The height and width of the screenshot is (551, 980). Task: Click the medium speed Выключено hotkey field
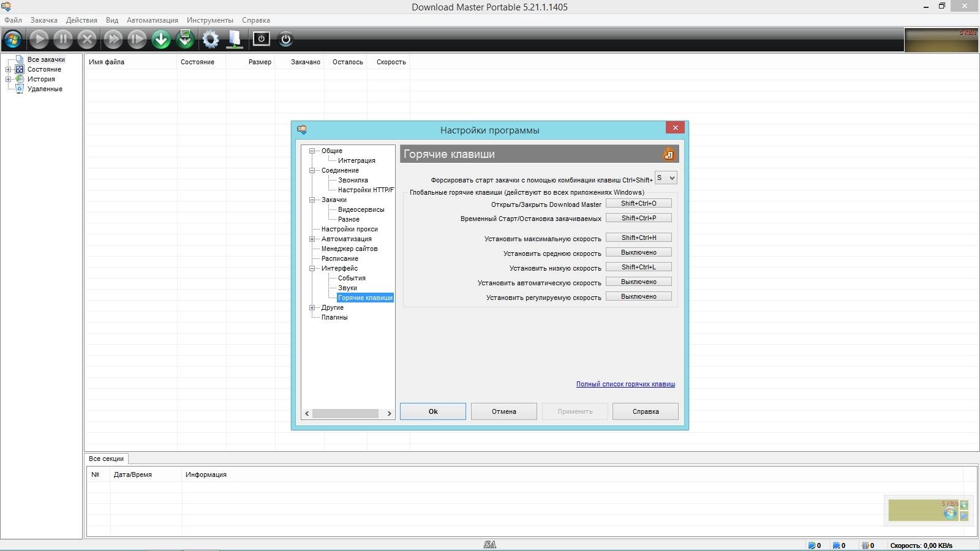[639, 252]
